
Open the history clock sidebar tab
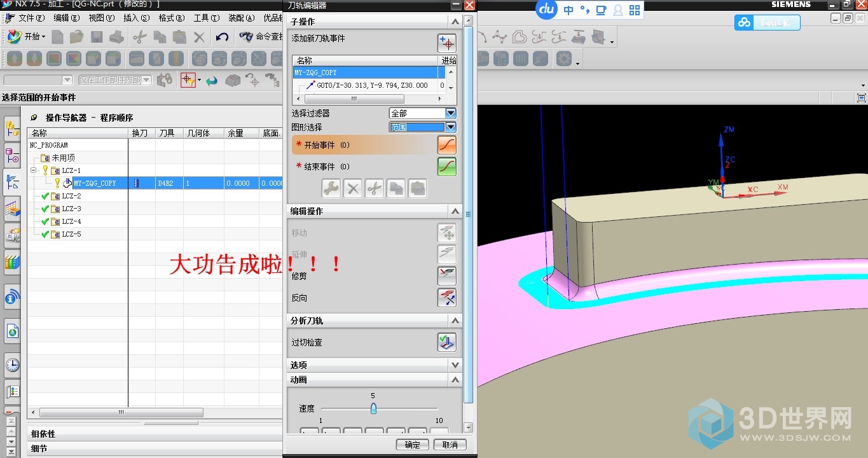click(x=12, y=365)
